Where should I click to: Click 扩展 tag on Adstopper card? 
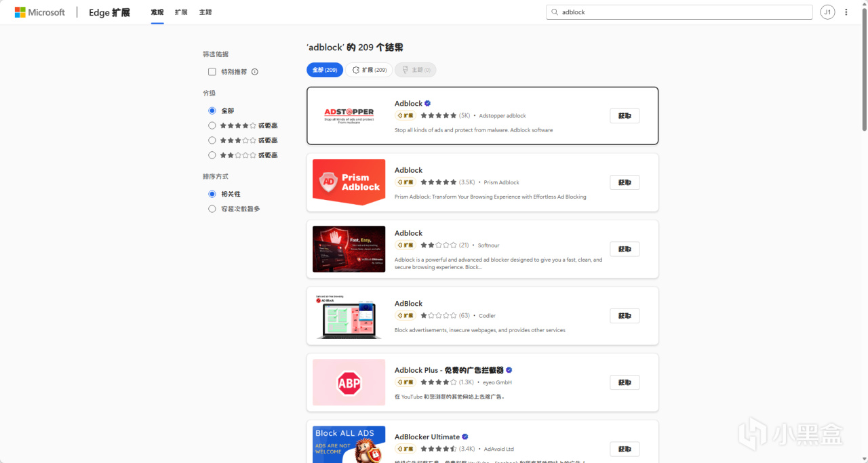(406, 116)
